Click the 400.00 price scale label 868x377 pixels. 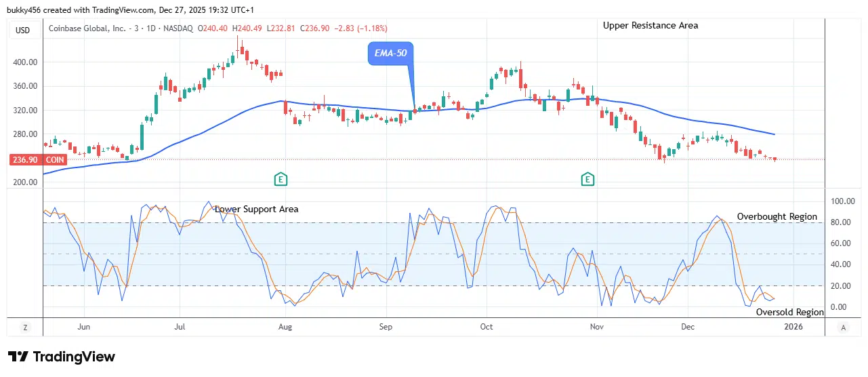[x=26, y=62]
